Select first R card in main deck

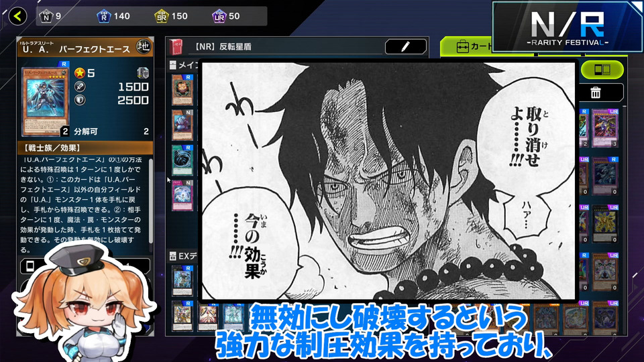182,90
